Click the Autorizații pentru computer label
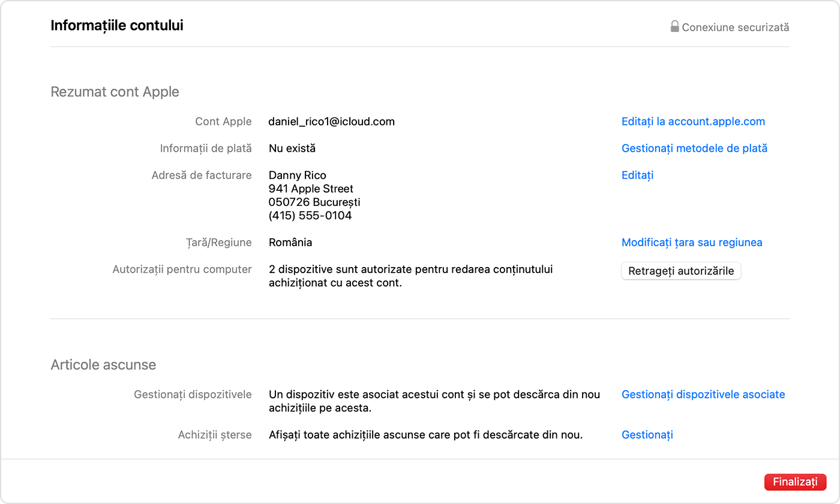Viewport: 840px width, 504px height. tap(182, 269)
